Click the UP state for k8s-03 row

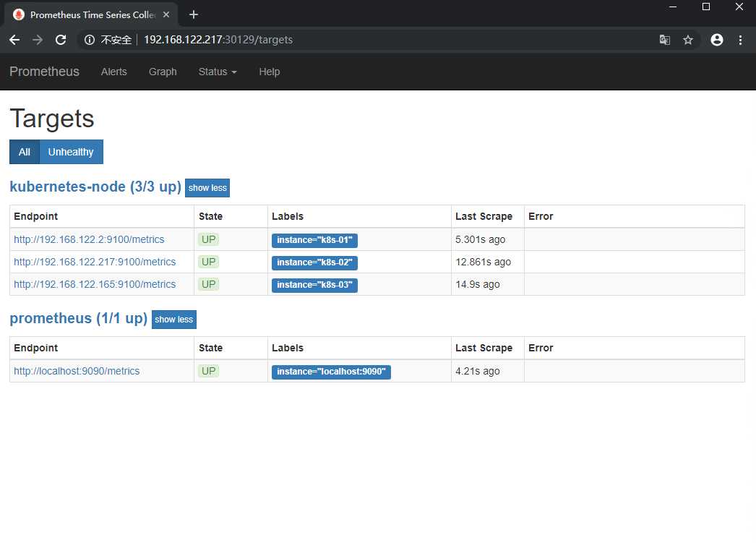coord(209,285)
